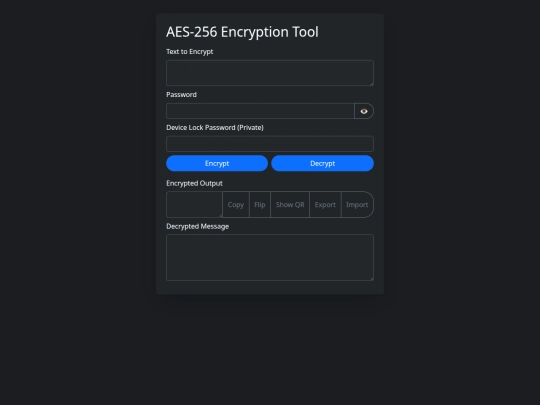Click the Encrypt button
The width and height of the screenshot is (540, 405).
click(217, 163)
